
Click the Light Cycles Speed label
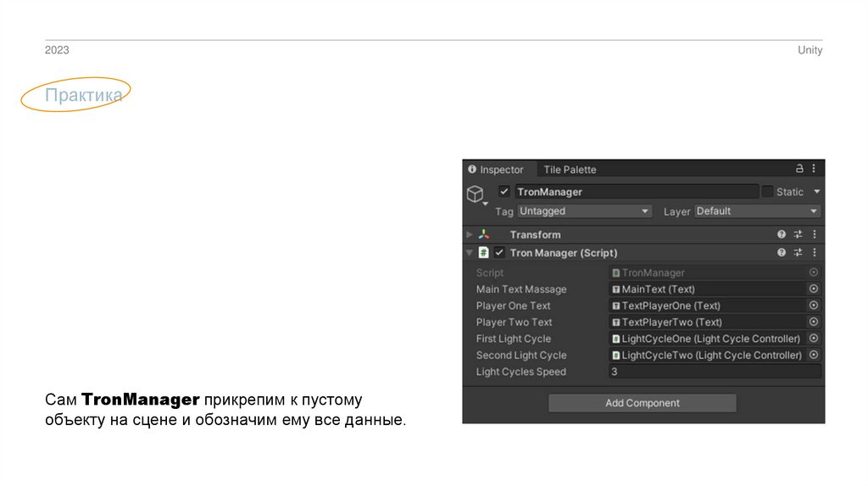[x=521, y=372]
